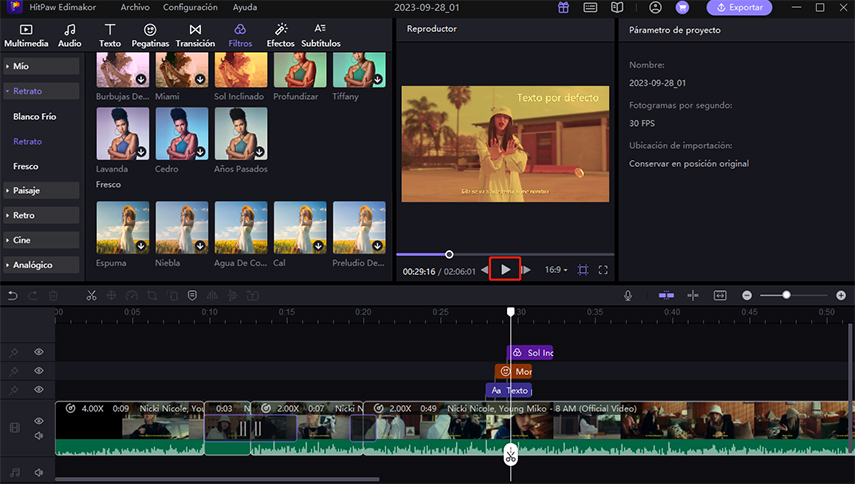Hide the main video track
The image size is (855, 484).
[39, 421]
